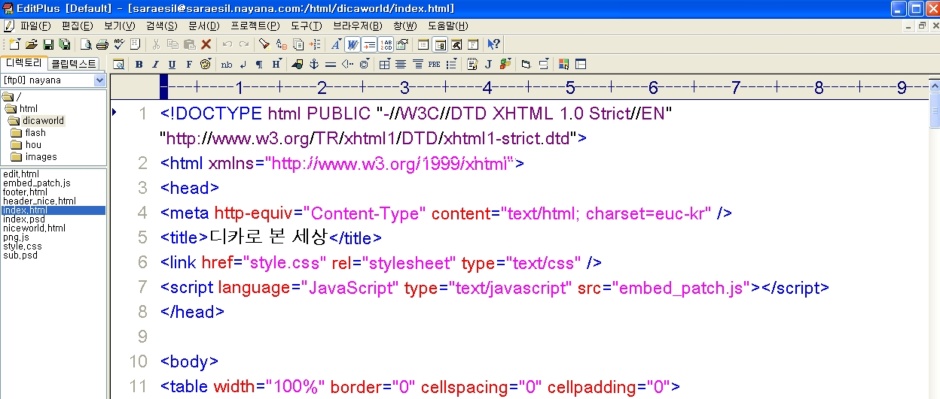
Task: Click the Help pointer question mark icon
Action: 494,44
